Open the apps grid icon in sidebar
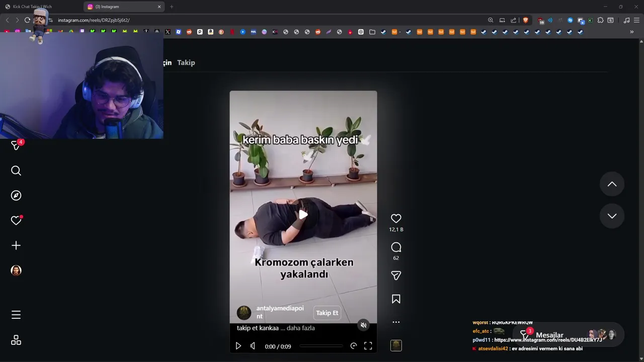 (x=16, y=340)
